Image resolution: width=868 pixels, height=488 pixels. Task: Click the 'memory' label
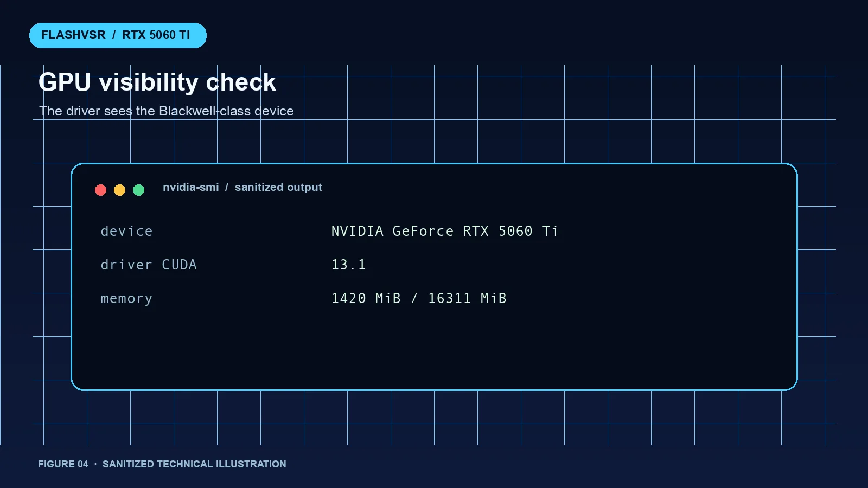coord(126,299)
